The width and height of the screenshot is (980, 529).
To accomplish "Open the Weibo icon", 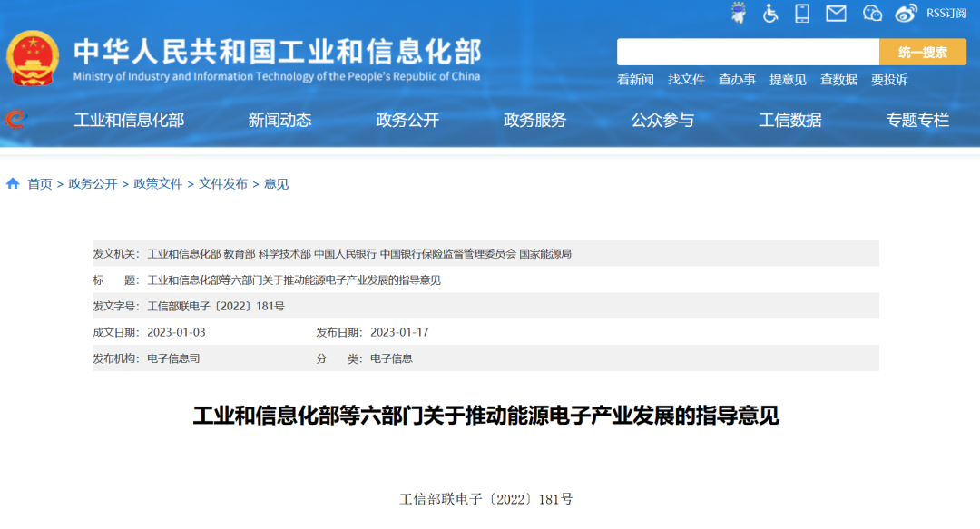I will click(x=906, y=13).
